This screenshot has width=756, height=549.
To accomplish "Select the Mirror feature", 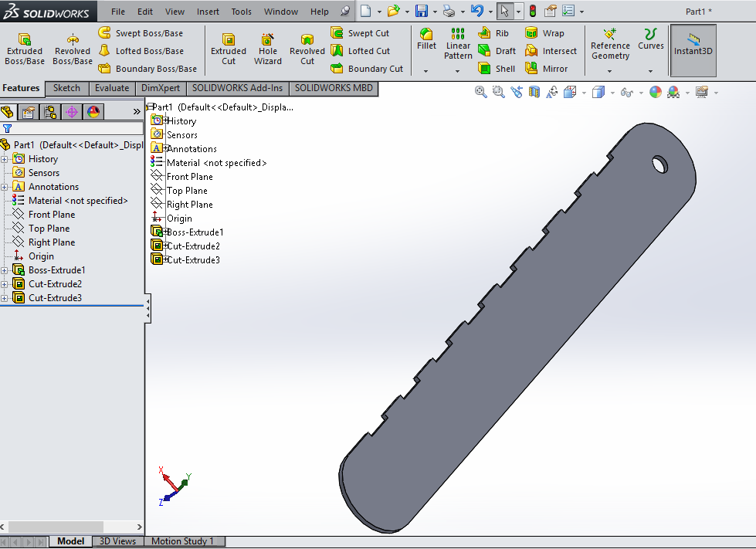I will 546,69.
